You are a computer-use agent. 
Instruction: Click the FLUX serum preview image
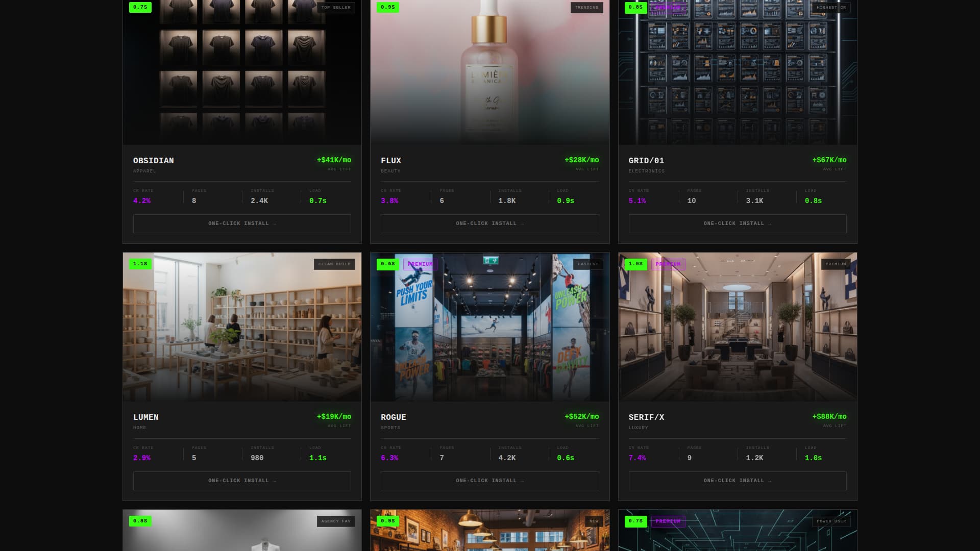pos(489,71)
